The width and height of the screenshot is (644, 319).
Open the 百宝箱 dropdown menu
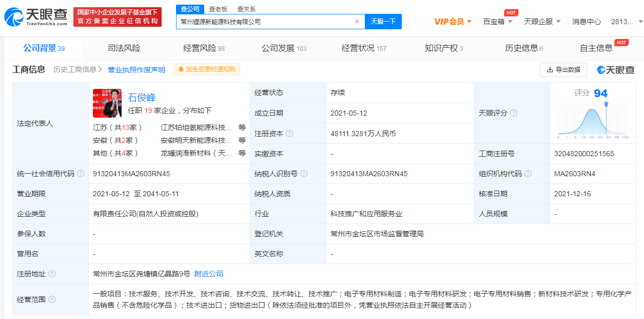point(497,22)
